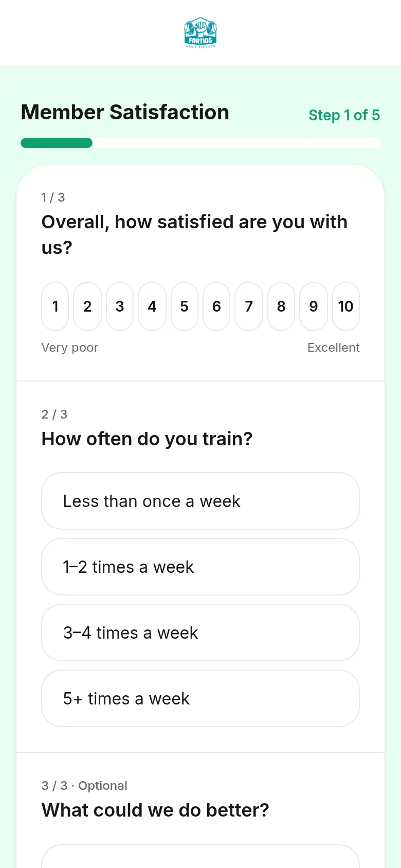Choose rating 3 on the scale
This screenshot has height=868, width=401.
click(120, 306)
